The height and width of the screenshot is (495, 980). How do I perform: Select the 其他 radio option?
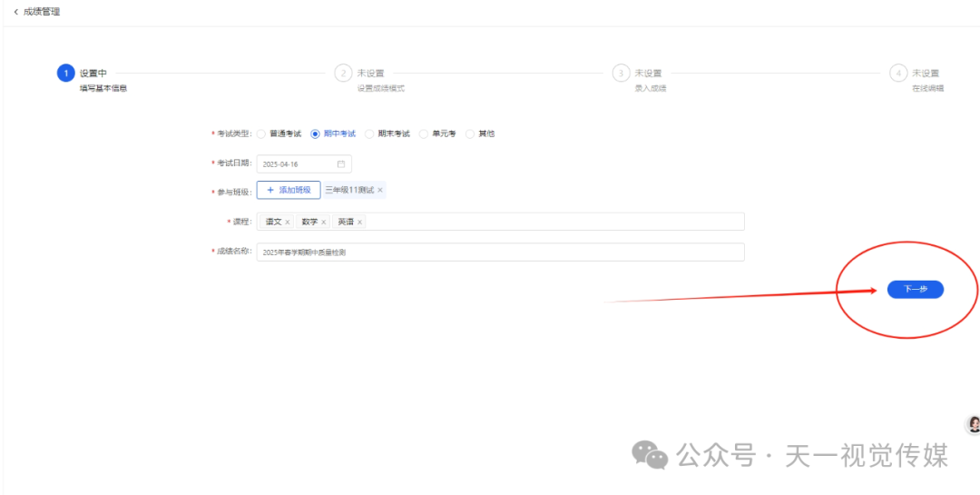pos(470,134)
